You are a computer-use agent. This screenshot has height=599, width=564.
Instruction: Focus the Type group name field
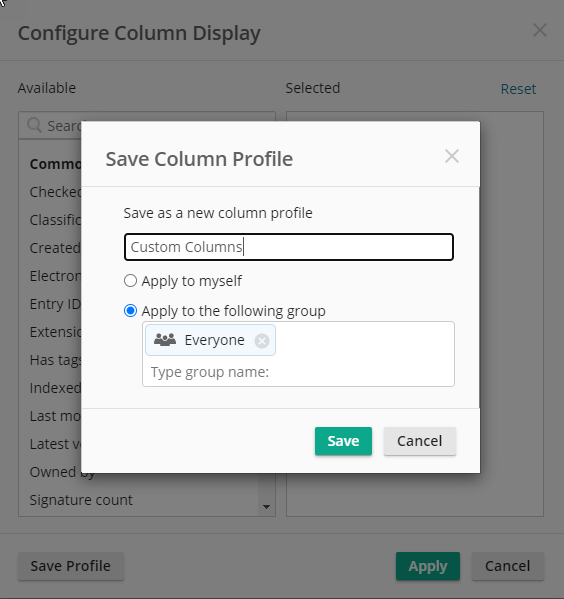(x=298, y=372)
